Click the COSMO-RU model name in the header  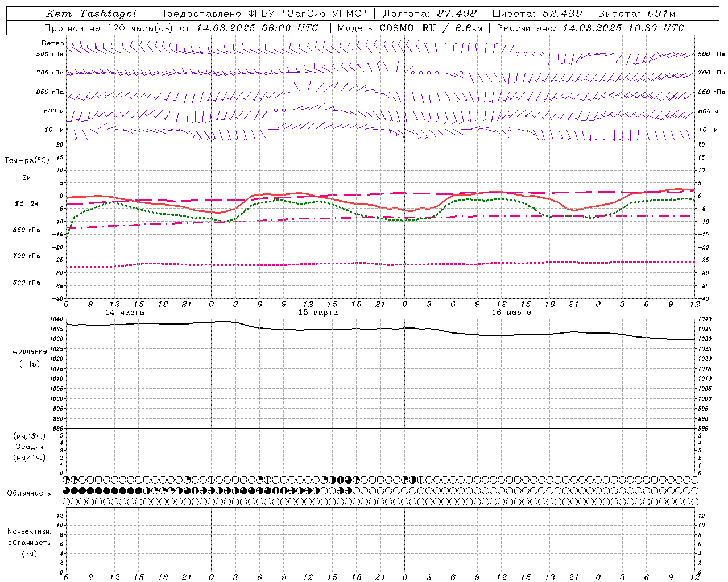(408, 28)
